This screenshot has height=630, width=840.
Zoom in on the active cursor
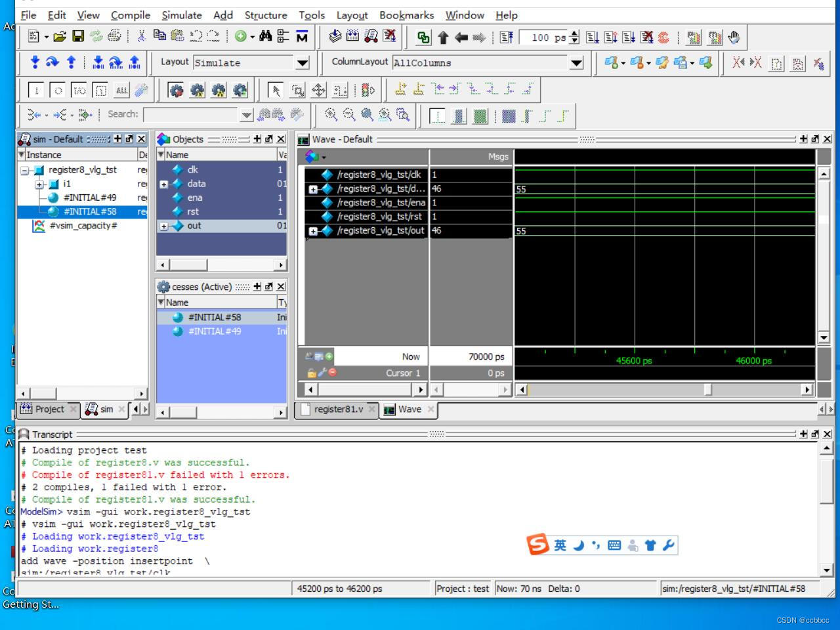pyautogui.click(x=385, y=114)
